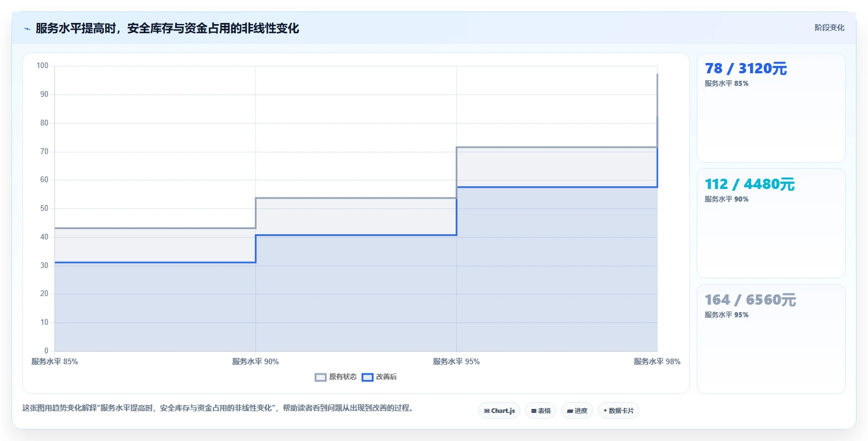Open the 164 / 6560元 data card
The height and width of the screenshot is (441, 868).
coord(771,339)
